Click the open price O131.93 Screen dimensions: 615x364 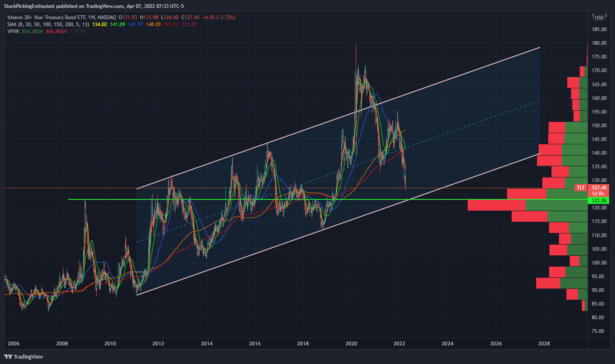point(128,17)
